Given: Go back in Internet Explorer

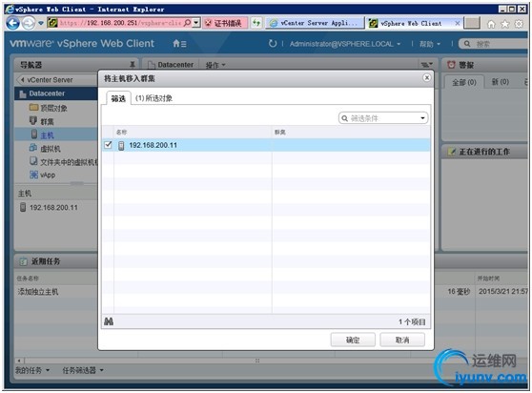Looking at the screenshot, I should pos(13,23).
